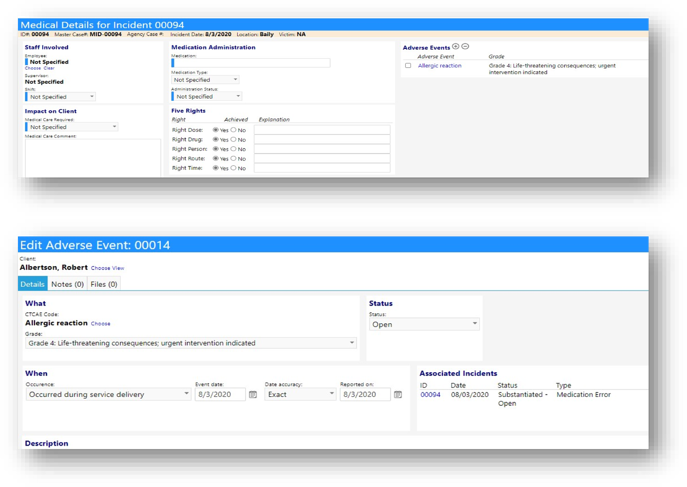Click Right Dose explanation field
687x487 pixels.
pos(322,130)
